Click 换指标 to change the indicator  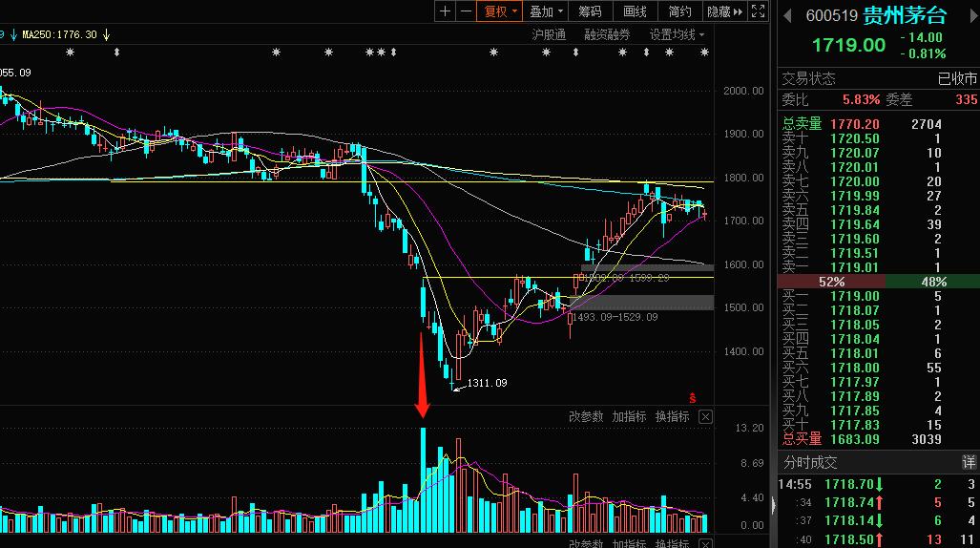coord(672,416)
